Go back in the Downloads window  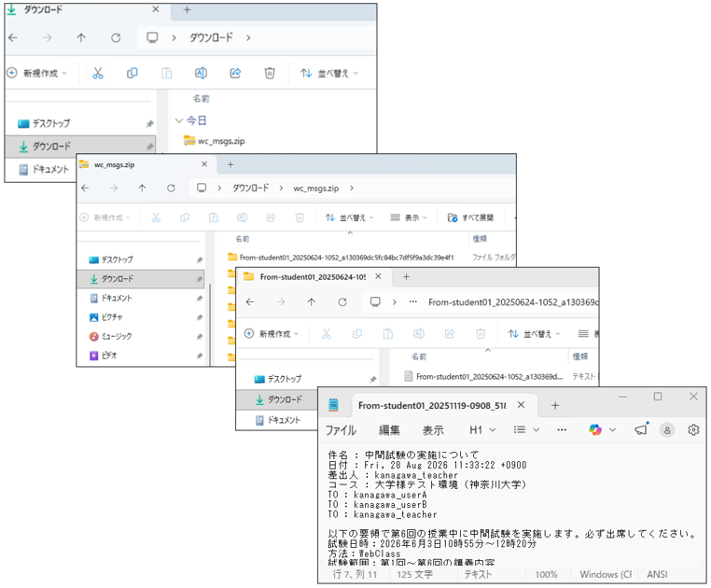tap(13, 37)
